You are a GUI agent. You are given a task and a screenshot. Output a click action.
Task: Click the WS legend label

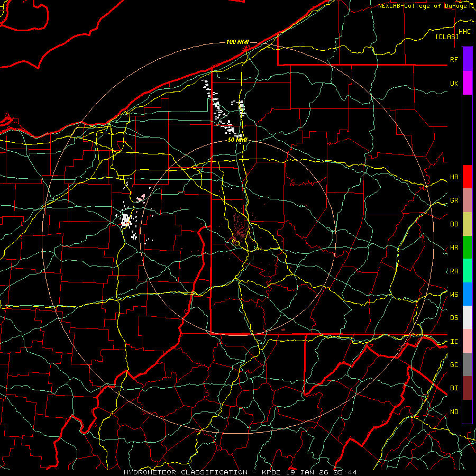pos(454,294)
